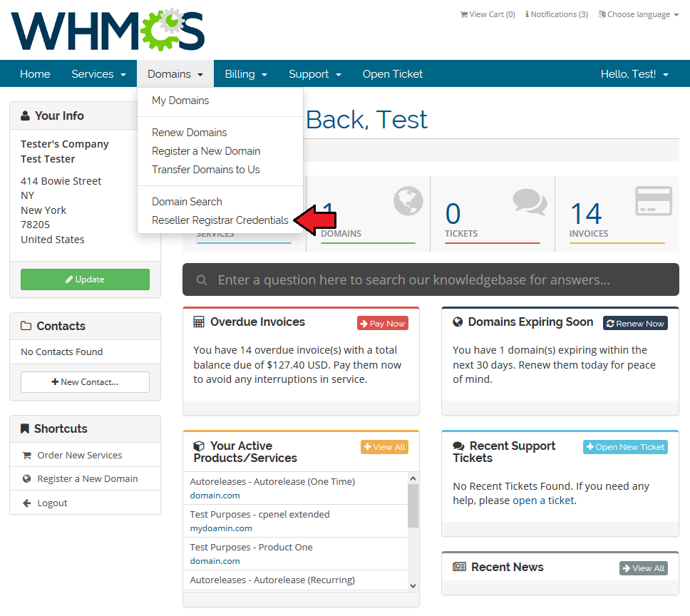The image size is (690, 616).
Task: Click the Logout arrow icon
Action: coord(27,503)
